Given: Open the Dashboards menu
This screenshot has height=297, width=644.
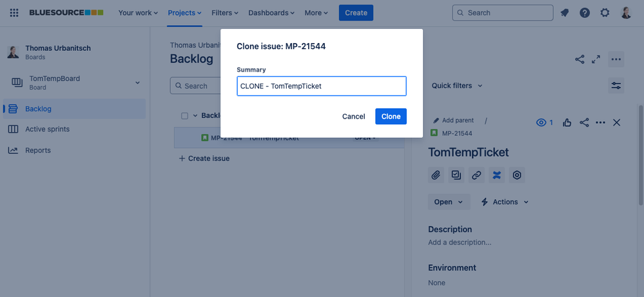Looking at the screenshot, I should click(x=271, y=13).
